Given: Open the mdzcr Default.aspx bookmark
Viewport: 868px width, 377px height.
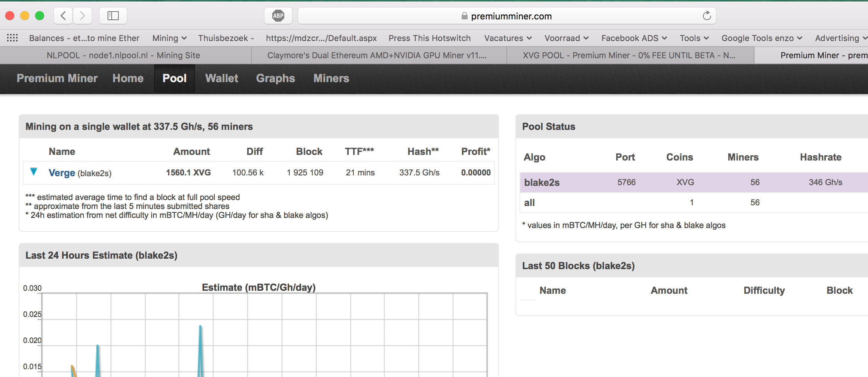Looking at the screenshot, I should [x=321, y=38].
